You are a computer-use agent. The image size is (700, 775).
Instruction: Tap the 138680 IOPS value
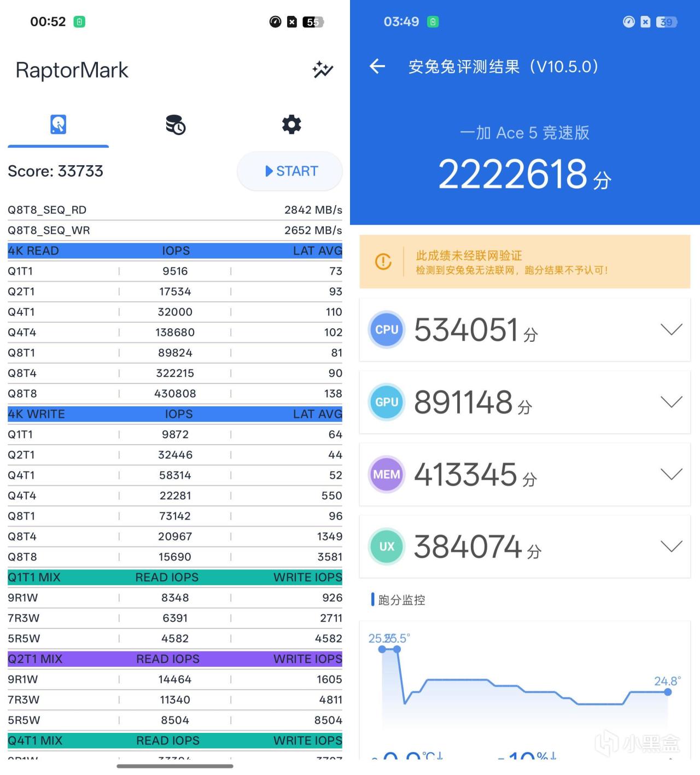[x=175, y=333]
